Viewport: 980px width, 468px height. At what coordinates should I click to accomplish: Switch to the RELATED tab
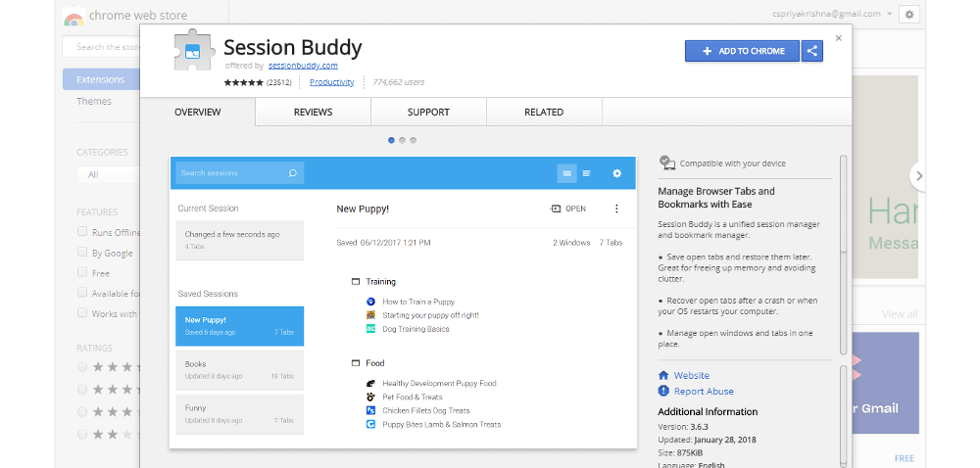point(544,113)
